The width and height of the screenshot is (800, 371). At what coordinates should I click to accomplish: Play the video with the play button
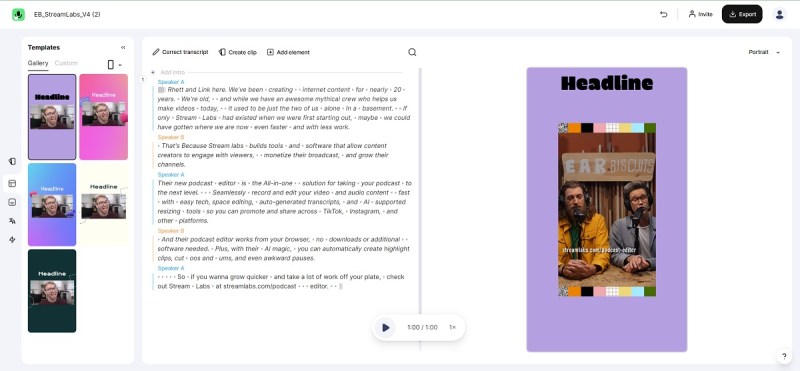pyautogui.click(x=385, y=327)
